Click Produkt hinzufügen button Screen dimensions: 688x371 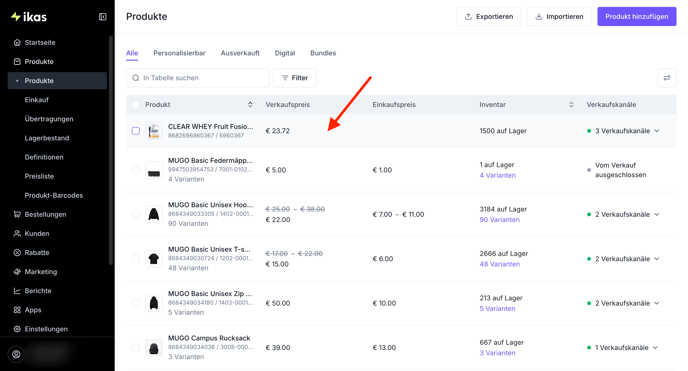pyautogui.click(x=637, y=17)
